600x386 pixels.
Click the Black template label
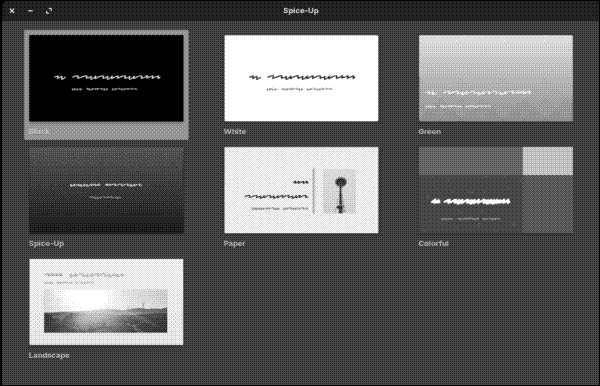tap(39, 132)
